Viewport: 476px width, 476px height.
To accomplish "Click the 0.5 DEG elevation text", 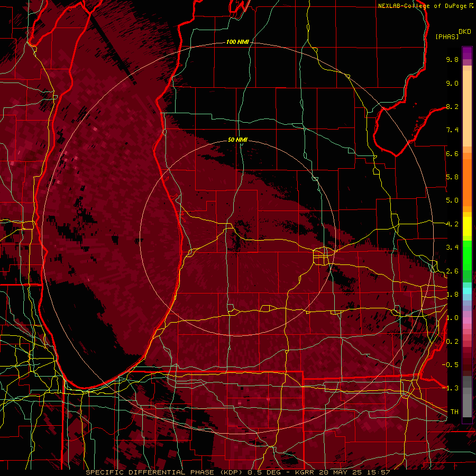I will (x=263, y=472).
